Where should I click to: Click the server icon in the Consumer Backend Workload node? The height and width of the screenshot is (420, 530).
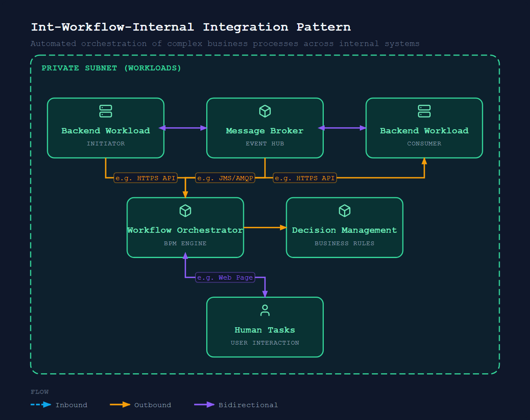(424, 111)
